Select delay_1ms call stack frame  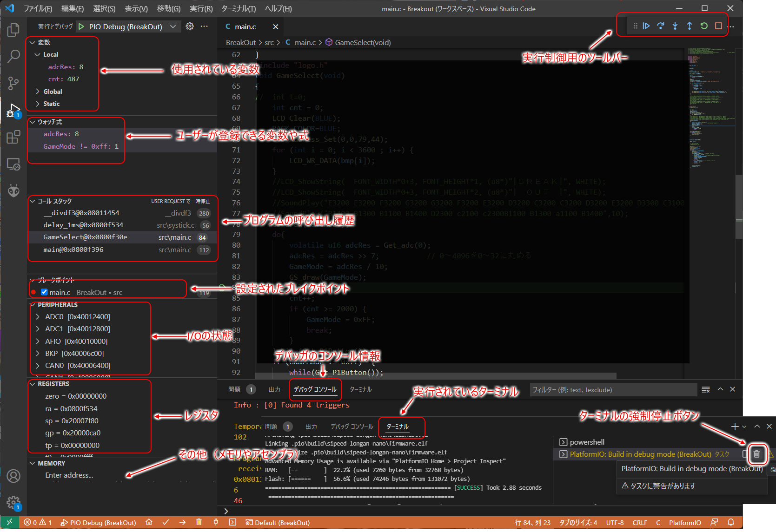122,225
